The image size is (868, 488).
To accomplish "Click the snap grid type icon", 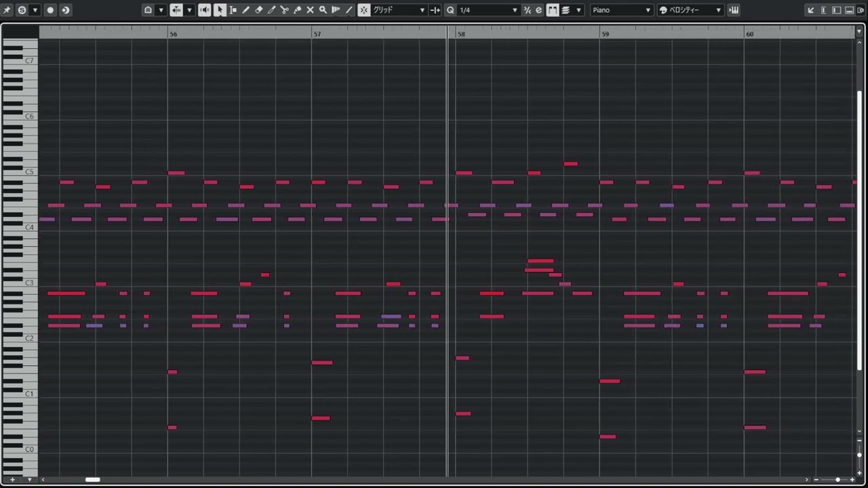I will (x=435, y=10).
